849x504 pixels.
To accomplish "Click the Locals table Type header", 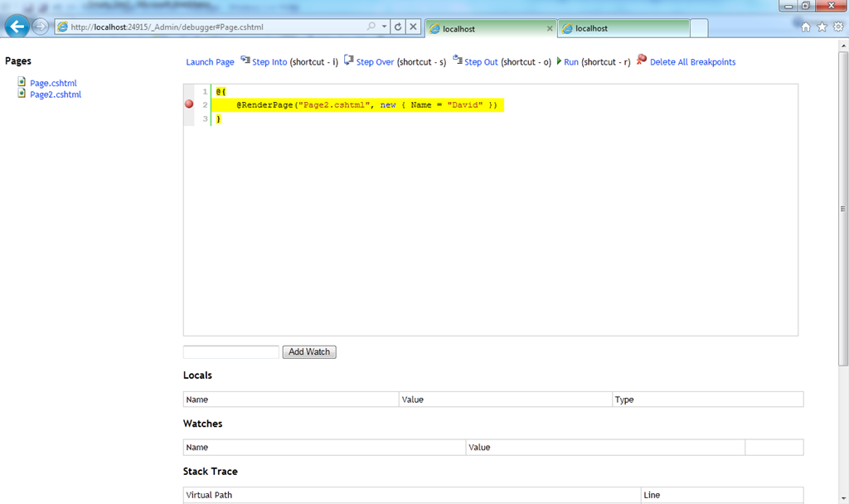I will [708, 400].
